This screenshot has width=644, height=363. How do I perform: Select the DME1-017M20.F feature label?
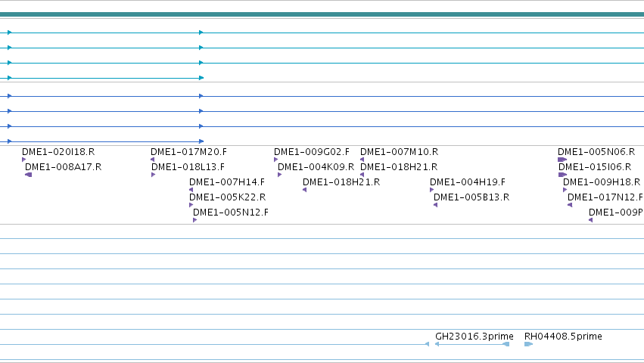coord(189,152)
